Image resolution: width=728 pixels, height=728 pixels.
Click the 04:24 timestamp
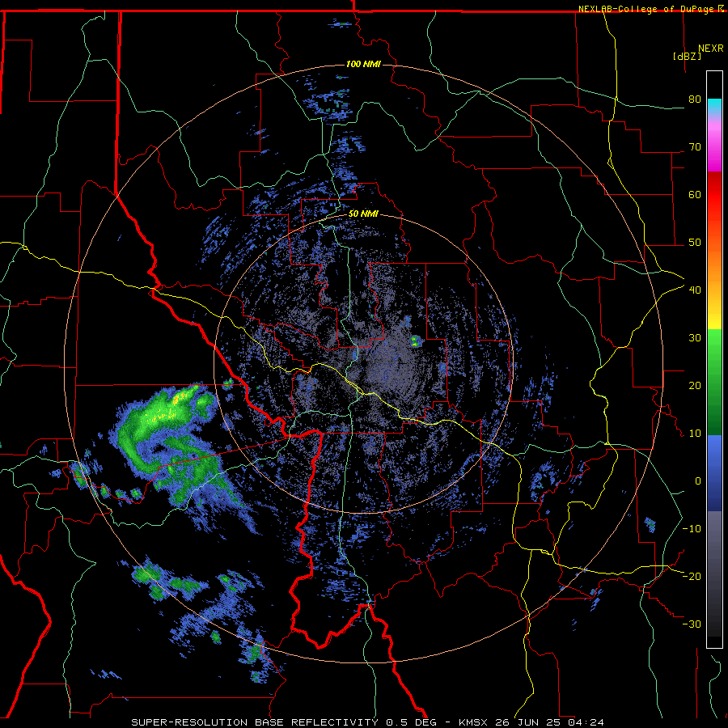[x=584, y=722]
